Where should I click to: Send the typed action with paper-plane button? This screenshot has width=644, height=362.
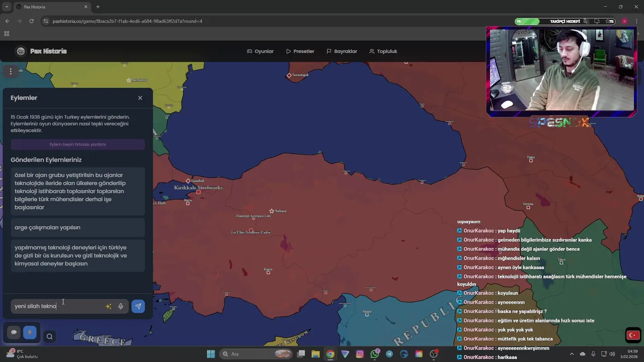138,306
